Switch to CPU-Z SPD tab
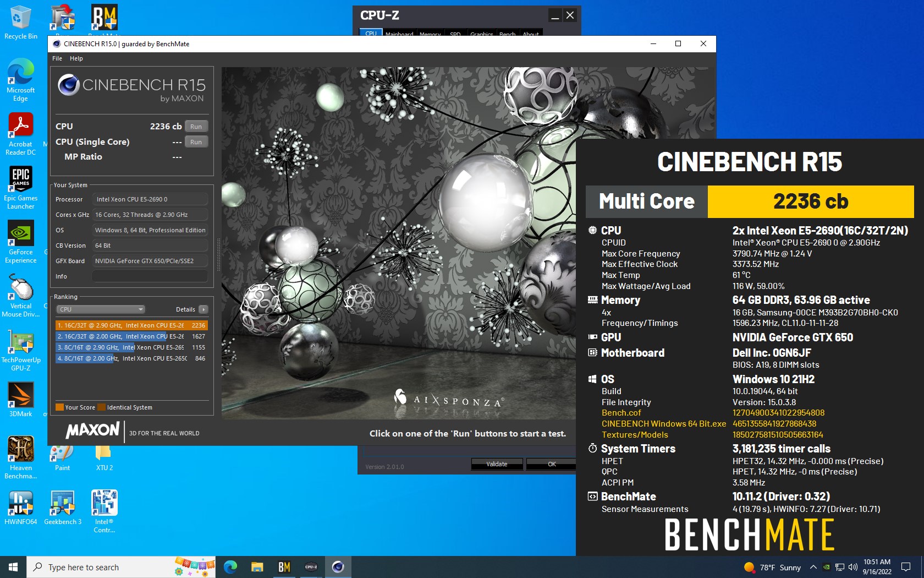924x578 pixels. coord(455,34)
